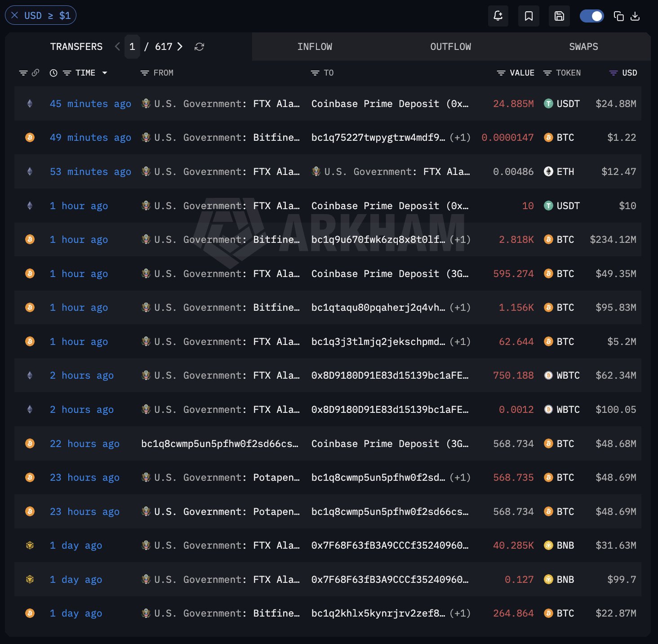Open the VALUE column filter
The image size is (658, 644).
[x=501, y=73]
